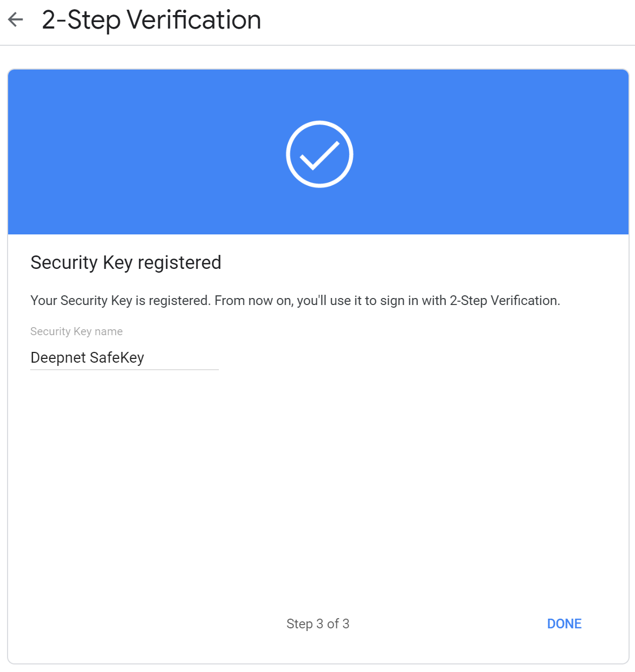635x672 pixels.
Task: Click the word "registered" in the card heading
Action: tap(180, 262)
